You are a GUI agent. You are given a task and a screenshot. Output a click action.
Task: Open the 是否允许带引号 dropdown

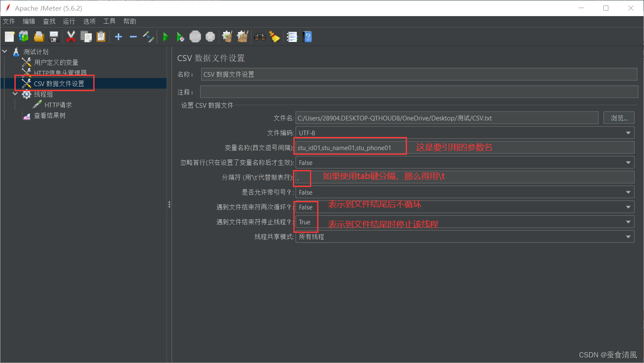(x=465, y=192)
